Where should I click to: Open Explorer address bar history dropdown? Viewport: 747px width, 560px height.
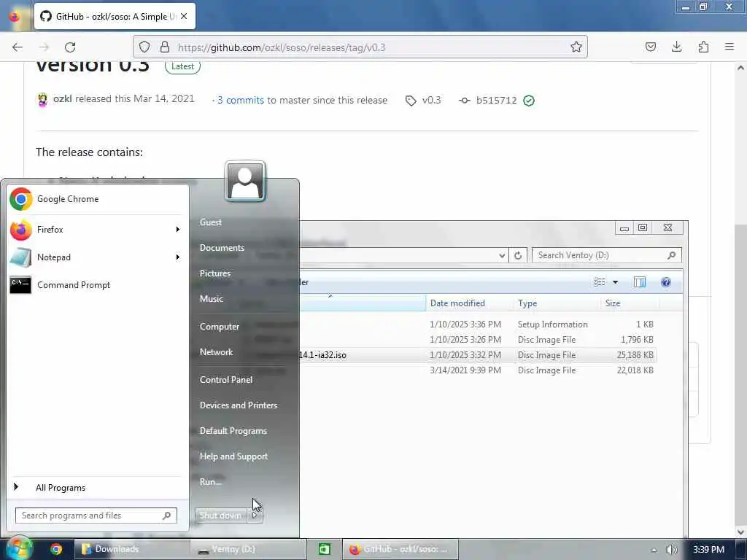[502, 255]
